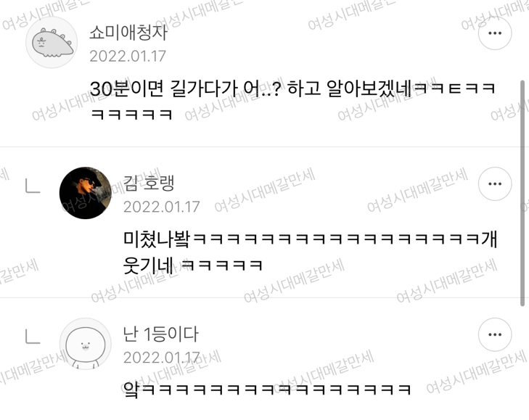Open more options for 난 1등이다's reply

tap(495, 334)
